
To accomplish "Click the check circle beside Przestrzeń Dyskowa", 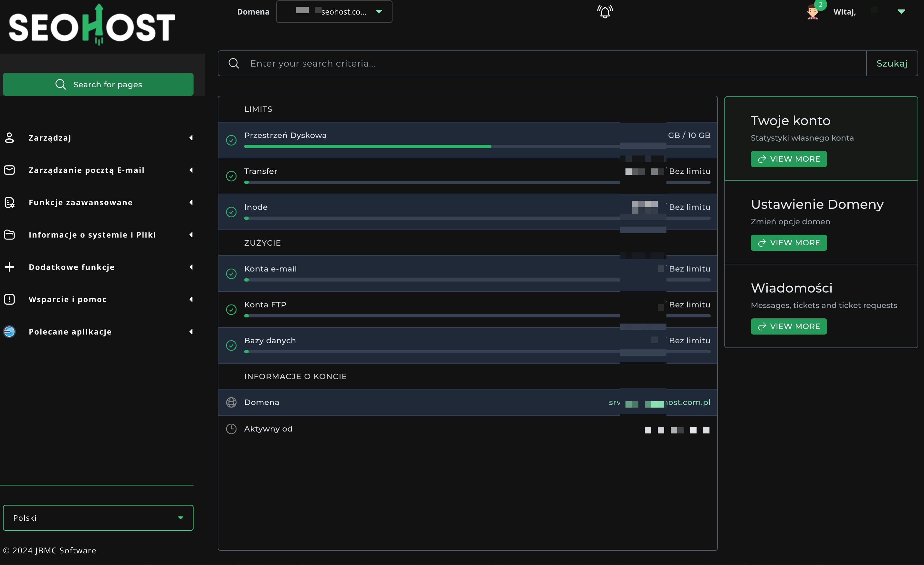I will pos(231,140).
